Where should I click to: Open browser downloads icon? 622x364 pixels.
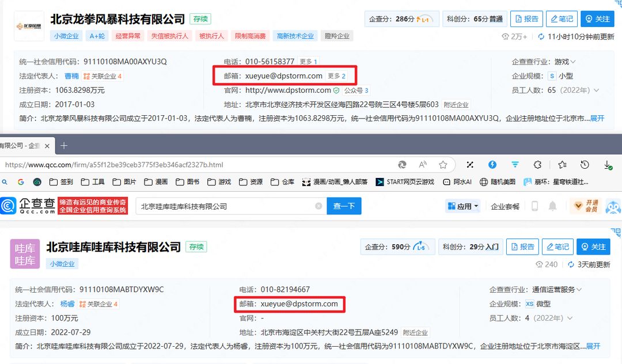[608, 165]
